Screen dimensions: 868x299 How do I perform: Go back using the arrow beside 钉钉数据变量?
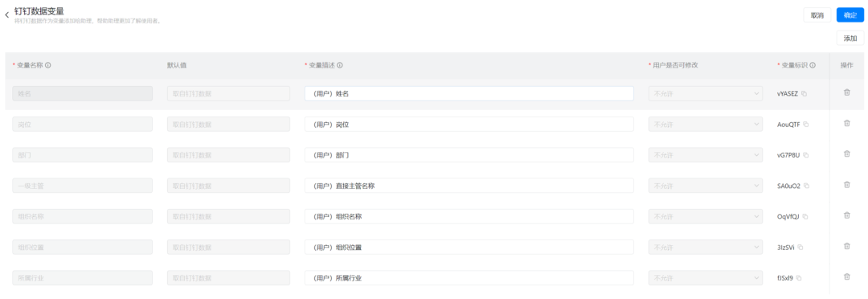tap(6, 15)
